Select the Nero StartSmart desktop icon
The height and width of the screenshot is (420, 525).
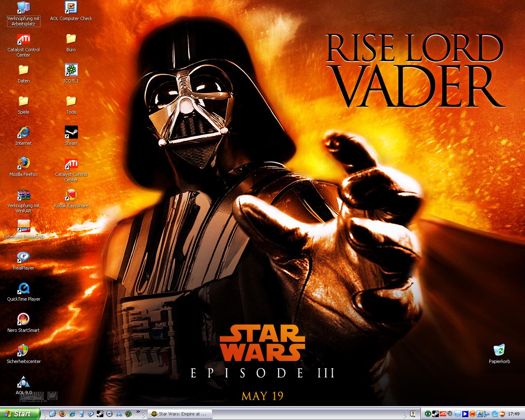click(23, 320)
